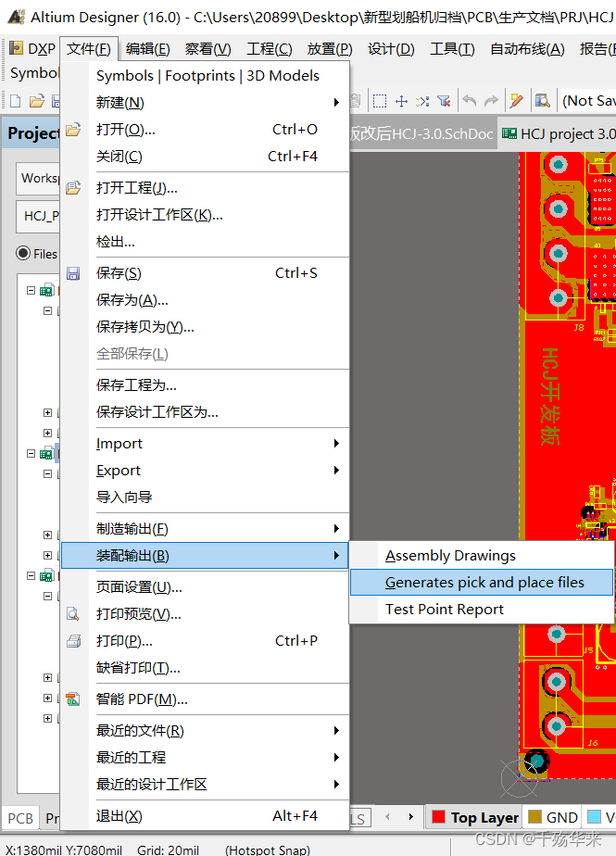Screen dimensions: 616x856
Task: Choose Generates pick and place files
Action: 482,583
